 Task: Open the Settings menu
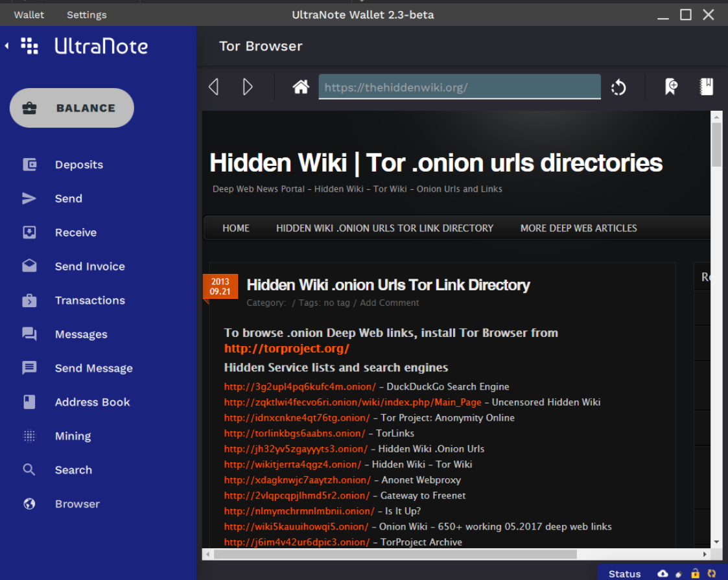coord(87,15)
